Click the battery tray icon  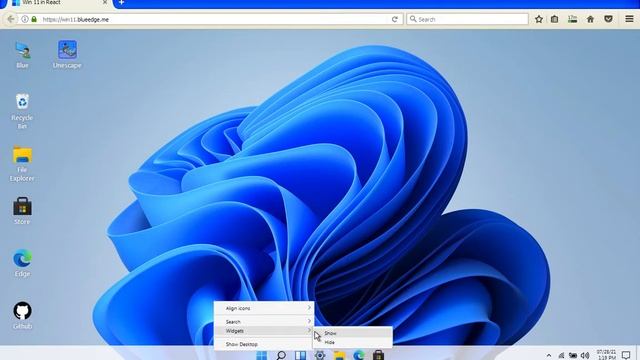(573, 356)
